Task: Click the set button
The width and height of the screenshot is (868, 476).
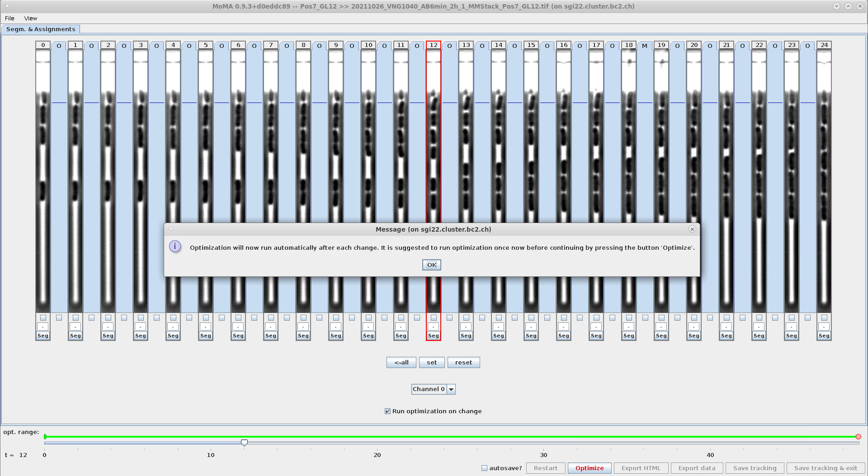Action: 432,362
